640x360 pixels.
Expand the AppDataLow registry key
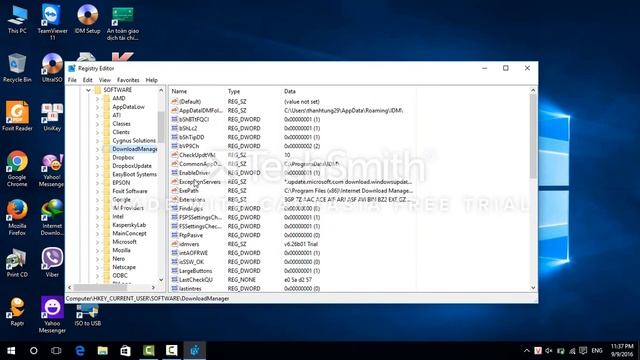pos(97,107)
